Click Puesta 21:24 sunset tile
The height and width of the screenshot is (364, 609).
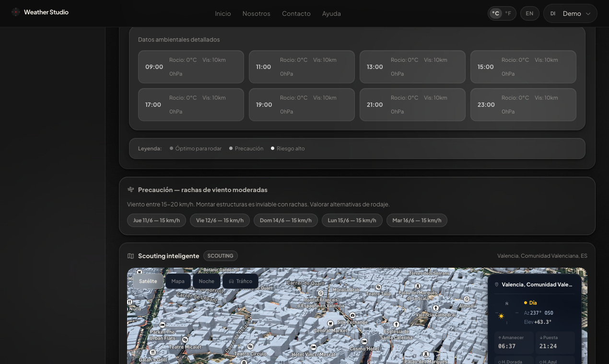pos(555,342)
